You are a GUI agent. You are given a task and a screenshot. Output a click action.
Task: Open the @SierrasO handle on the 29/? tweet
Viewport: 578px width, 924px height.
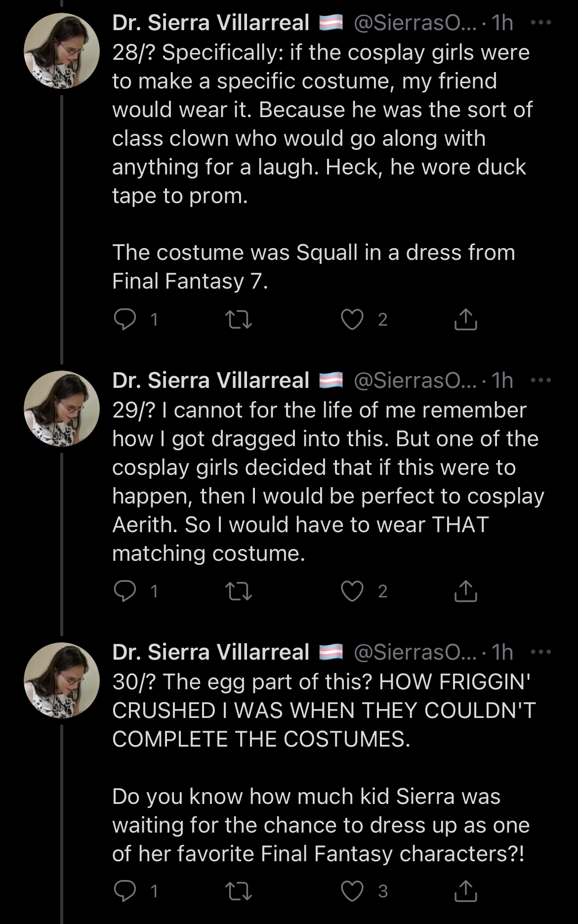[415, 380]
